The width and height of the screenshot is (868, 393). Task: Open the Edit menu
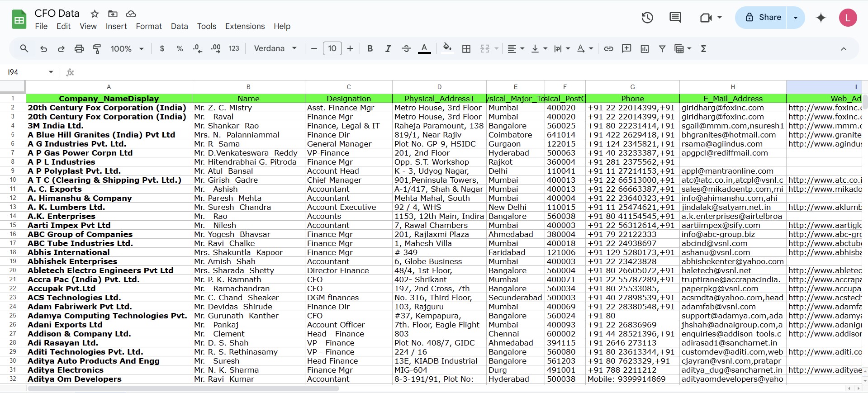point(63,26)
